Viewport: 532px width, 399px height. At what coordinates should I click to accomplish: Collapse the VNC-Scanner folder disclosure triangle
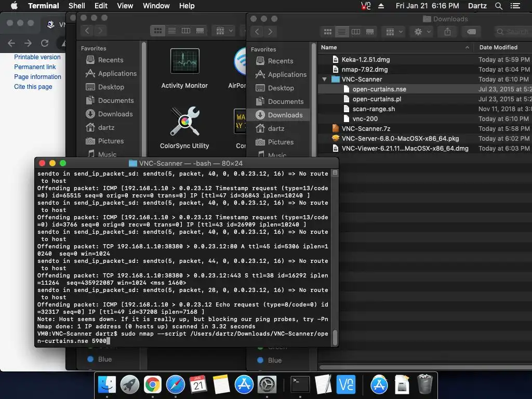pyautogui.click(x=325, y=79)
